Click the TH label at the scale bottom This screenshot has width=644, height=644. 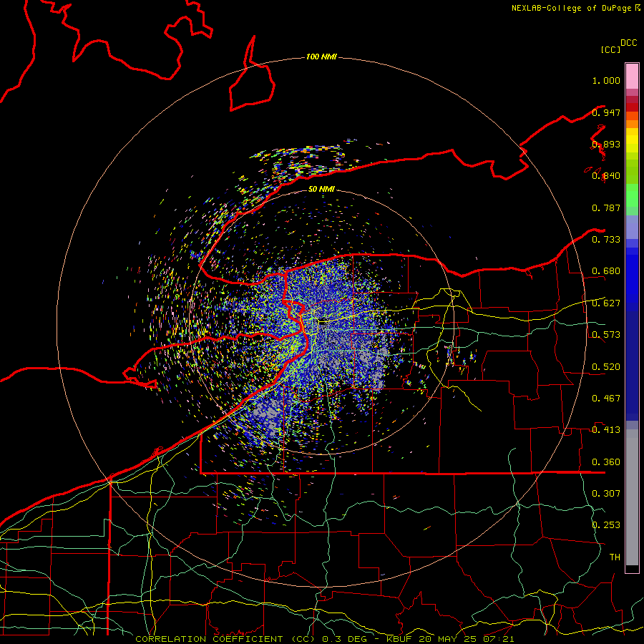[615, 557]
